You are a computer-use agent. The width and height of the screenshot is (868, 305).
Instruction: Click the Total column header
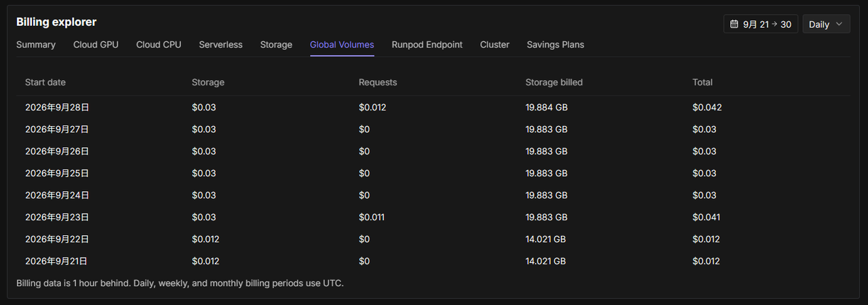point(703,82)
